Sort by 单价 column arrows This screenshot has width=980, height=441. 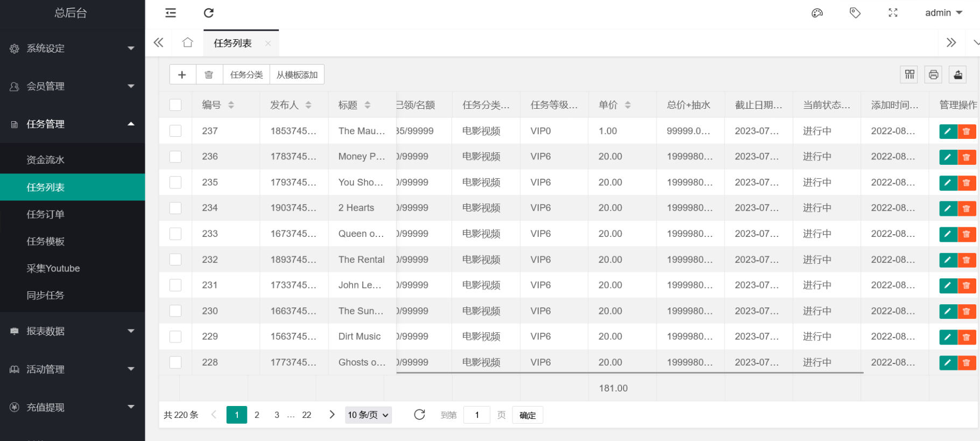coord(628,105)
